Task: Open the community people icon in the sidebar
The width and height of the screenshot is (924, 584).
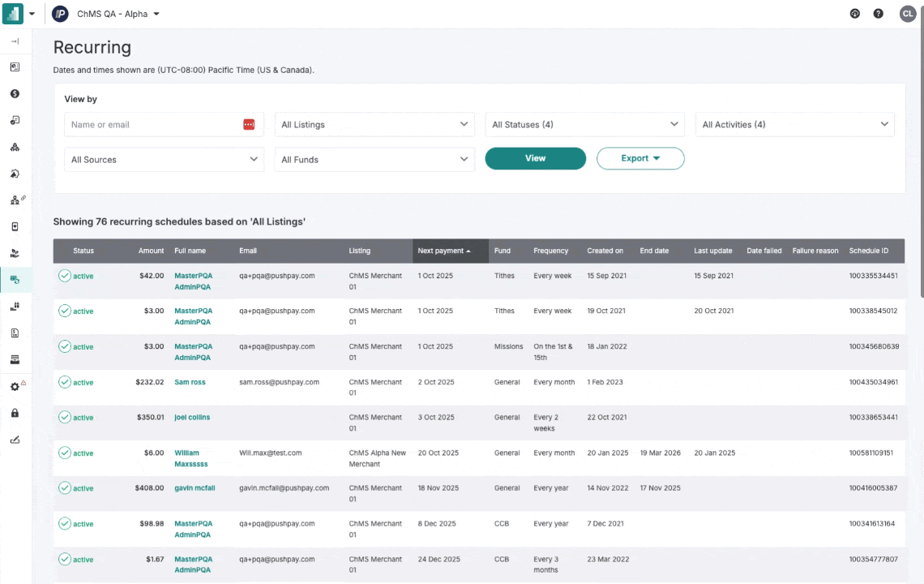Action: tap(15, 147)
